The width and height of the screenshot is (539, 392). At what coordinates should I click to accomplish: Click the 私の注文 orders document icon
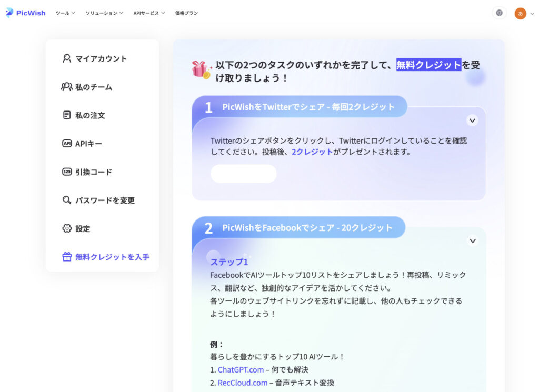pyautogui.click(x=67, y=115)
